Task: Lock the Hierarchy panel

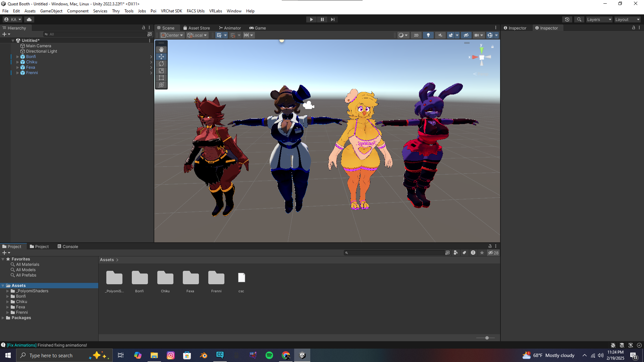Action: [x=144, y=28]
